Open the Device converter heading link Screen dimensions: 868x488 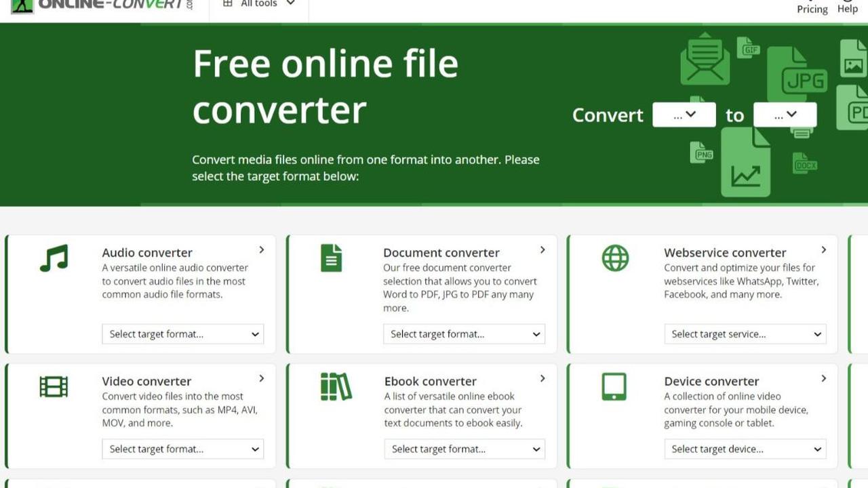[x=711, y=381]
